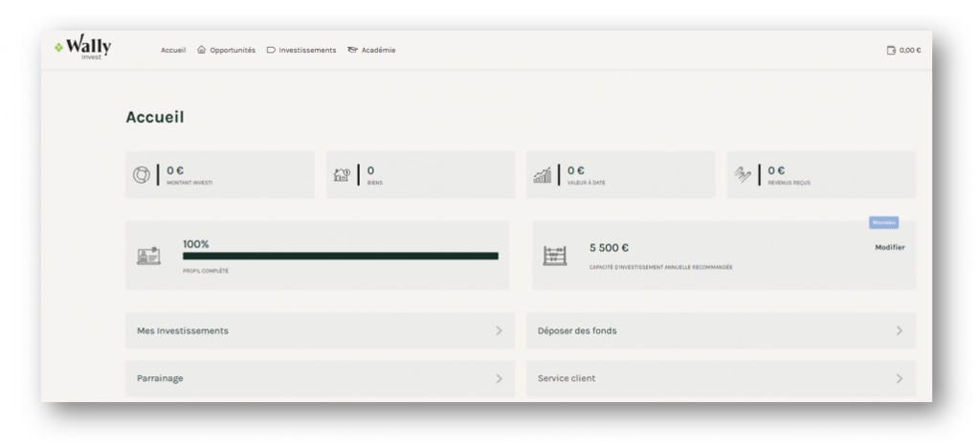Click Modifier to edit investment capacity
This screenshot has width=980, height=447.
tap(889, 248)
